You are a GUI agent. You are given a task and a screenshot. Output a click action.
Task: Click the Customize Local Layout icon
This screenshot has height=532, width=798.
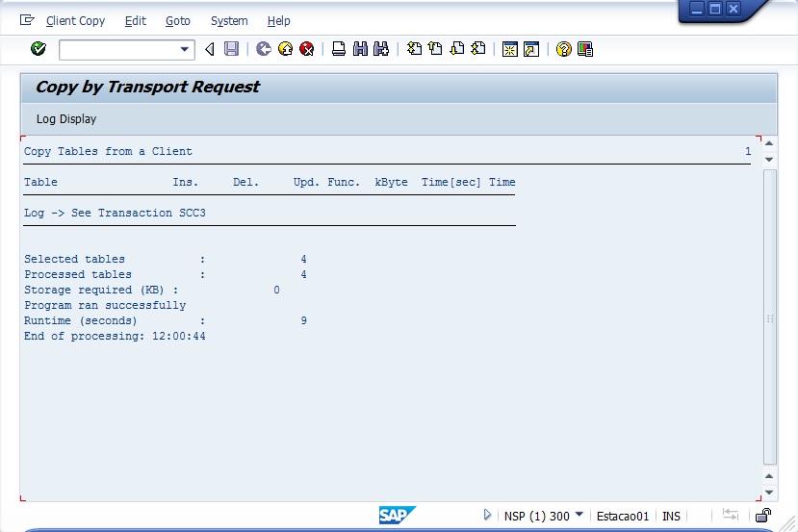(585, 49)
